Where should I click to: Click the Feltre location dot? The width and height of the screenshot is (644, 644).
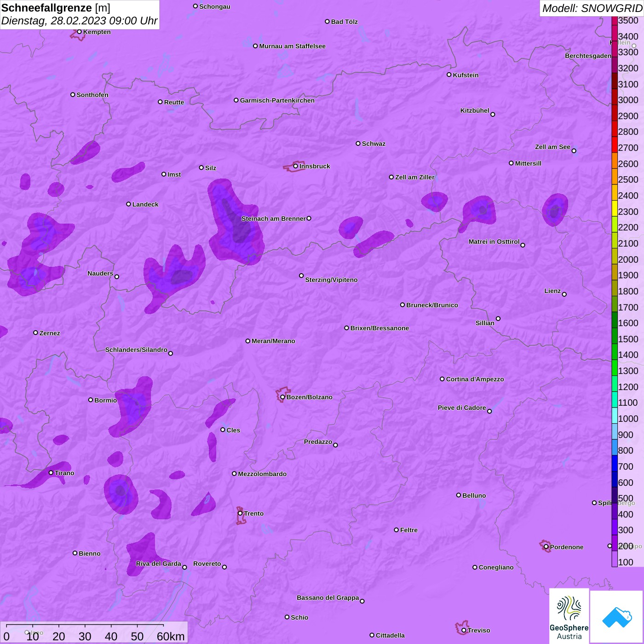[396, 530]
